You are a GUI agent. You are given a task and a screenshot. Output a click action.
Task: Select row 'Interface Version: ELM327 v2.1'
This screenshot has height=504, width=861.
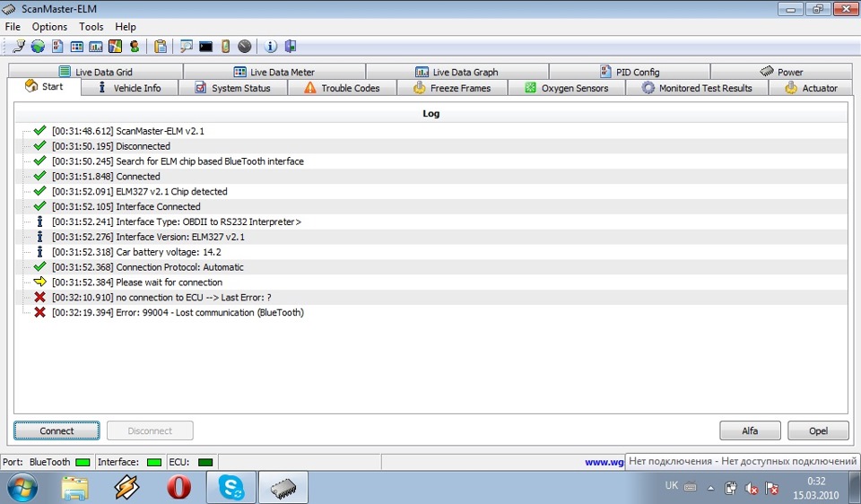point(431,237)
